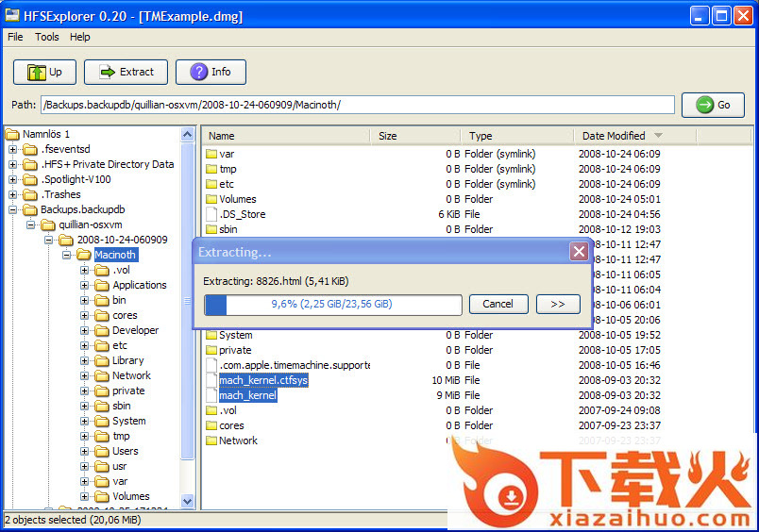Close the Extracting dialog
The image size is (759, 532).
(579, 252)
